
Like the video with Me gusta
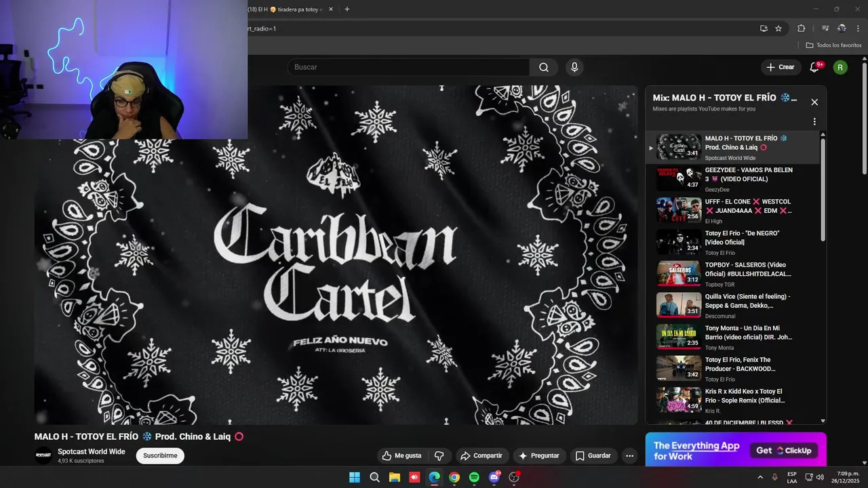[x=401, y=455]
